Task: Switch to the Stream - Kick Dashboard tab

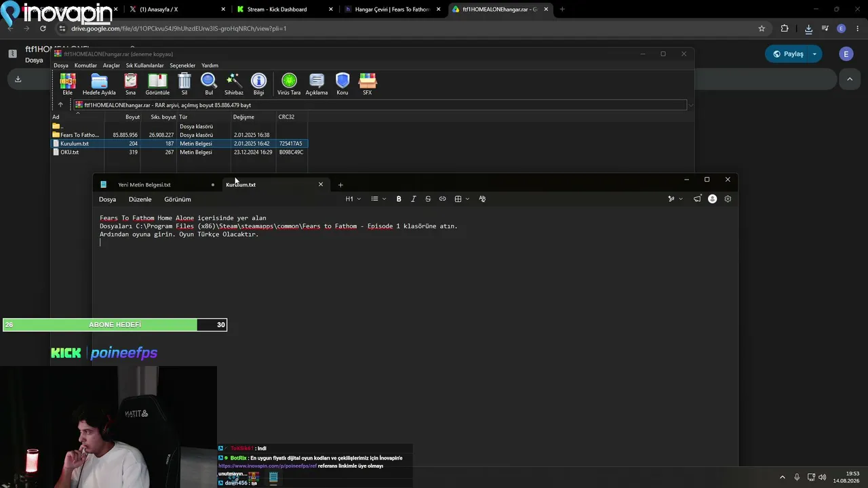Action: coord(283,9)
